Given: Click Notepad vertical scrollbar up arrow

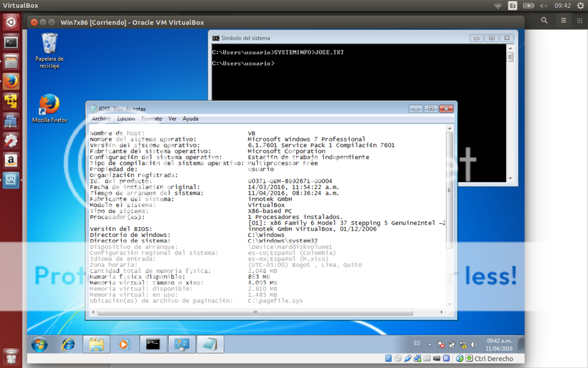Looking at the screenshot, I should [450, 129].
